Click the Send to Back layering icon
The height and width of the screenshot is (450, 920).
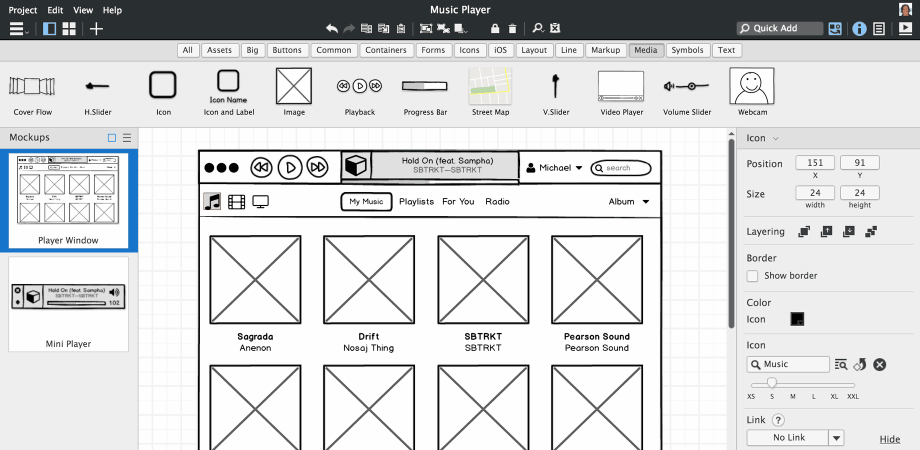(x=871, y=232)
